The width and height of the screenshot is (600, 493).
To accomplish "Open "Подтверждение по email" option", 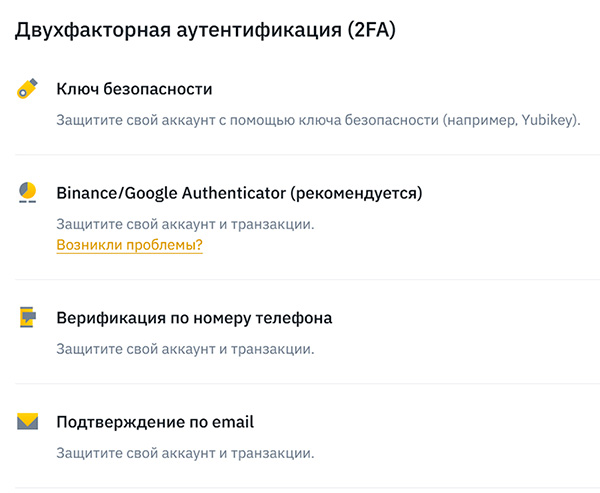I will [x=155, y=421].
